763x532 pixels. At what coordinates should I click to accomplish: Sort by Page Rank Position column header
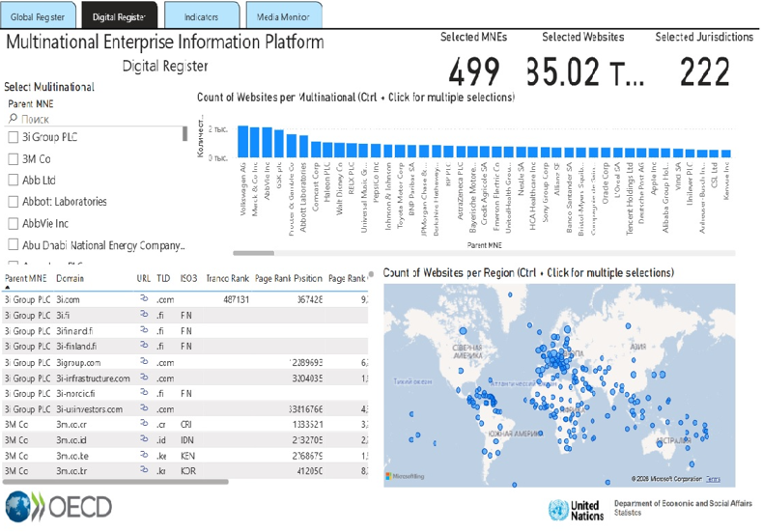(289, 278)
